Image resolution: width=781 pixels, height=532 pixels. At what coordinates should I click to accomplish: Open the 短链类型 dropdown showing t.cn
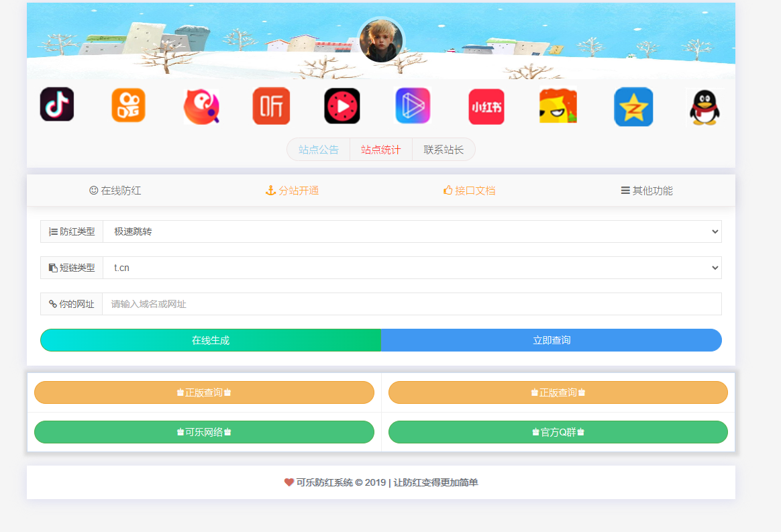click(x=413, y=268)
